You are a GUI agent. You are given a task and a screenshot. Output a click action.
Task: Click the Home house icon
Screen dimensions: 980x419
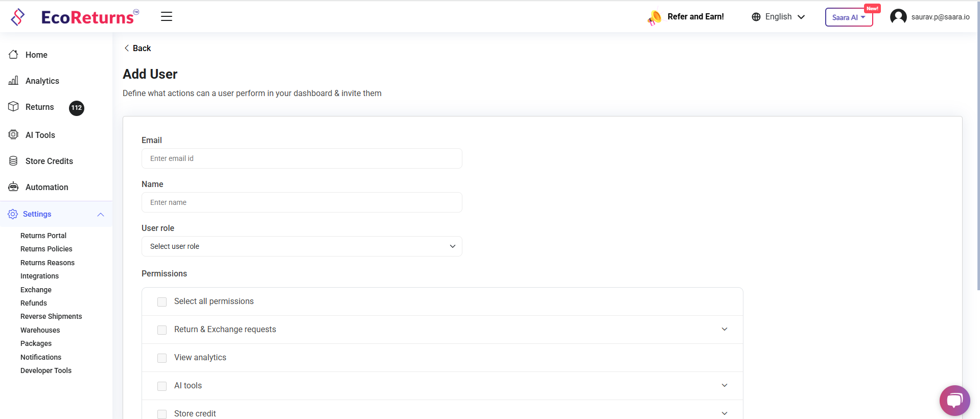click(x=13, y=55)
